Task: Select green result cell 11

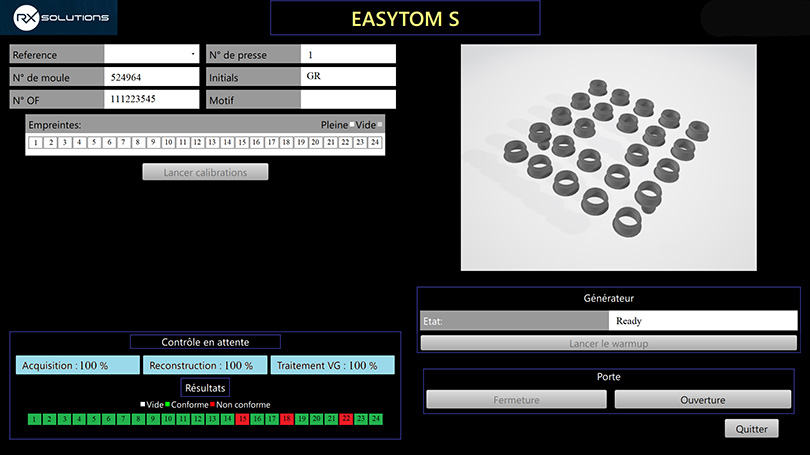Action: [x=183, y=419]
